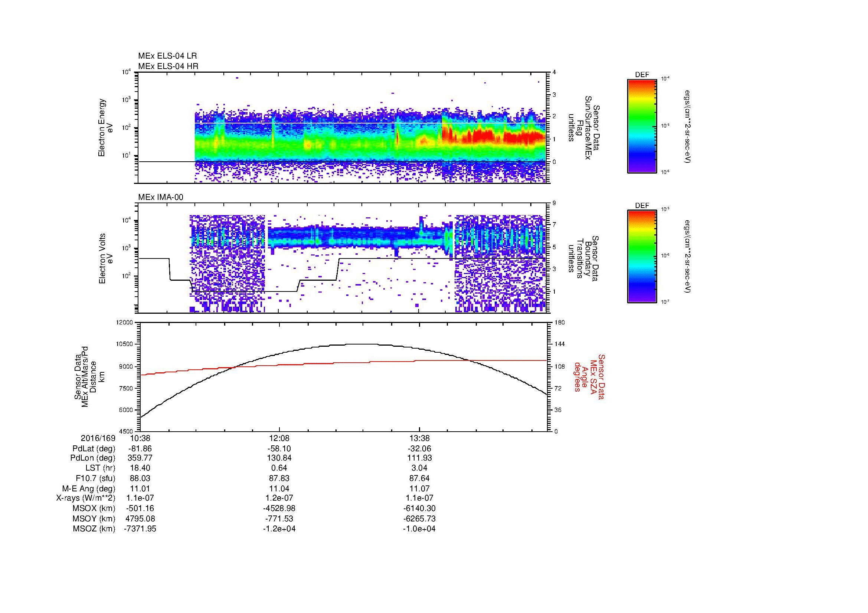The width and height of the screenshot is (868, 613).
Task: Click the date label '2016/169'
Action: [x=98, y=438]
